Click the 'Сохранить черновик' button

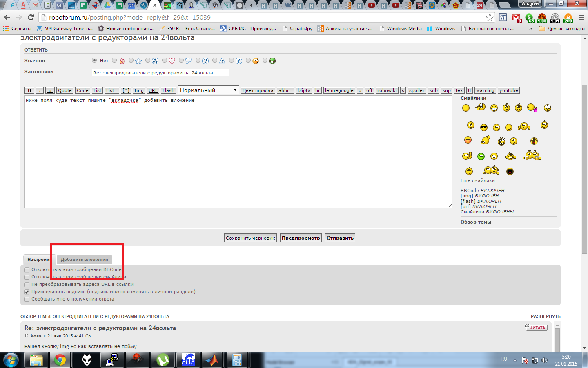coord(250,238)
